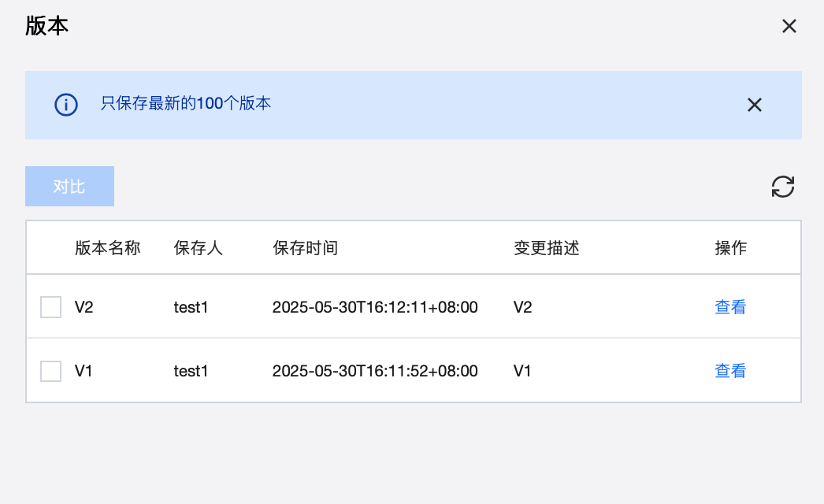This screenshot has height=504, width=824.
Task: Click test1 saver in the V2 row
Action: point(191,307)
